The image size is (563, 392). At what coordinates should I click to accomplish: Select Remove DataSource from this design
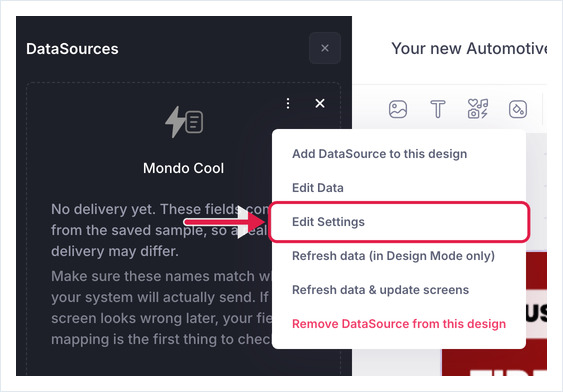click(399, 324)
